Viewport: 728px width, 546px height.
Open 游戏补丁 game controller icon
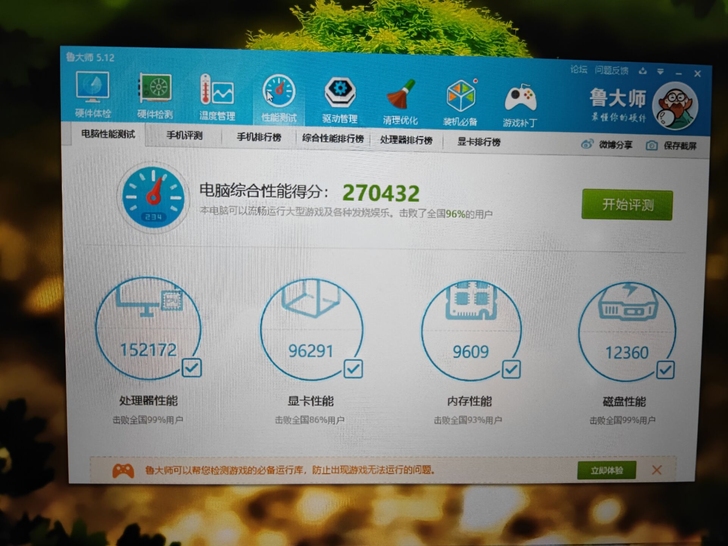pos(520,105)
